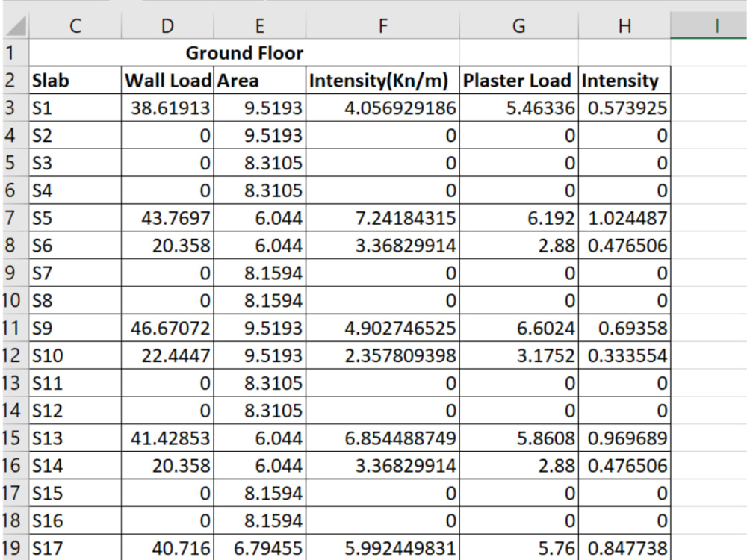
Task: Click cell with value 6.6024
Action: [x=519, y=328]
